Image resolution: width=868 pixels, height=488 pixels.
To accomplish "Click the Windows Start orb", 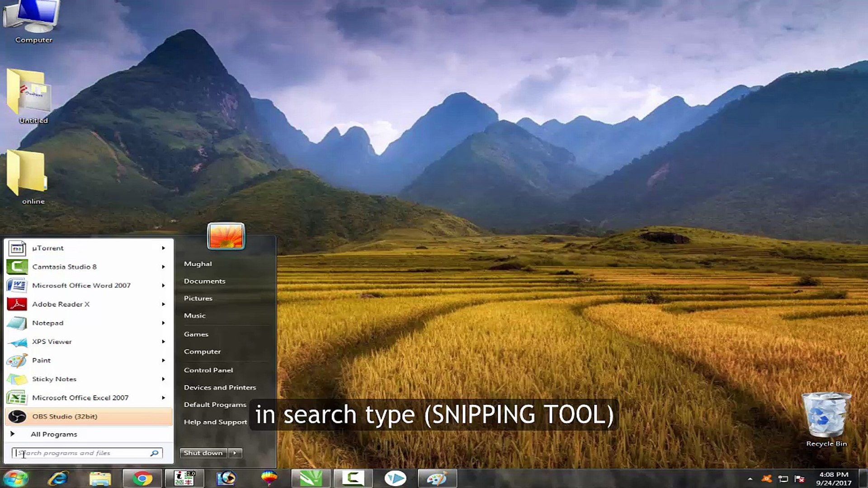I will [15, 478].
